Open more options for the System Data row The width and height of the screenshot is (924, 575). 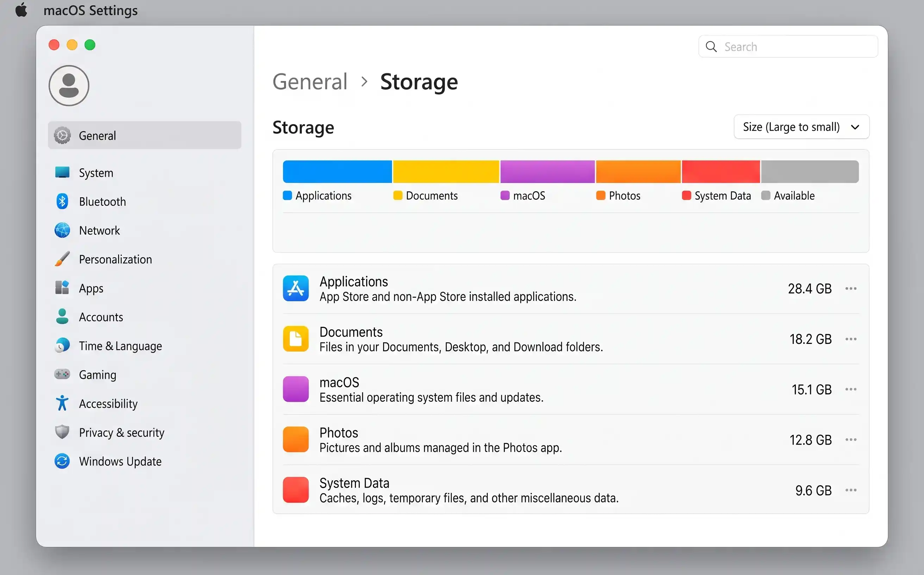[x=851, y=490]
